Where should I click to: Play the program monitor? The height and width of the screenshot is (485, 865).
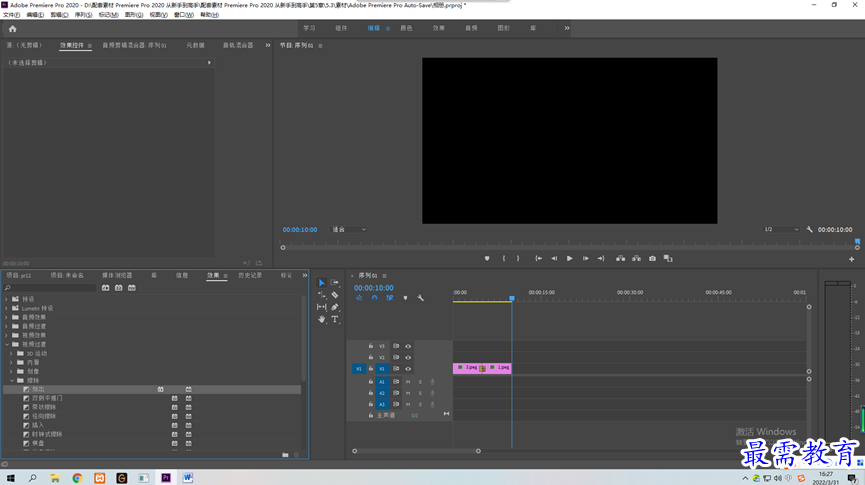(x=569, y=258)
